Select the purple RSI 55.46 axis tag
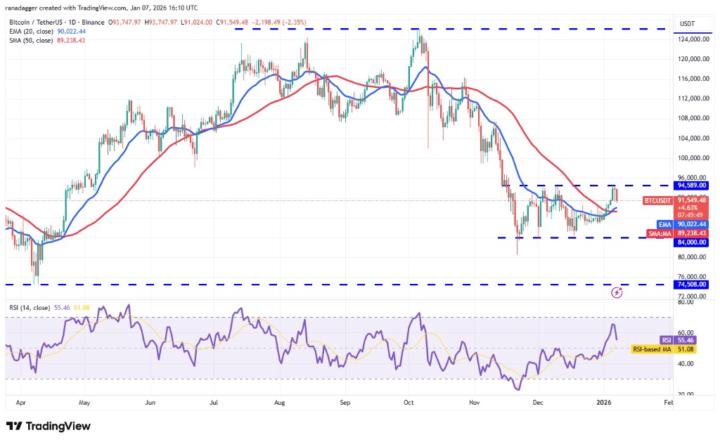The image size is (720, 442). tap(678, 340)
